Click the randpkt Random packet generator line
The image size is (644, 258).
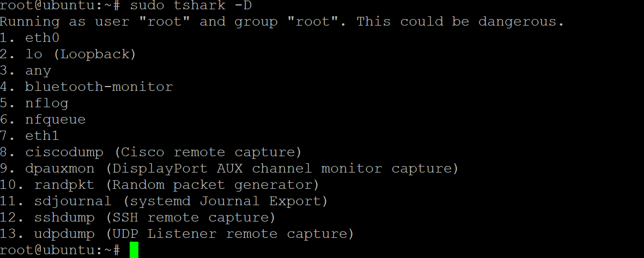[159, 185]
